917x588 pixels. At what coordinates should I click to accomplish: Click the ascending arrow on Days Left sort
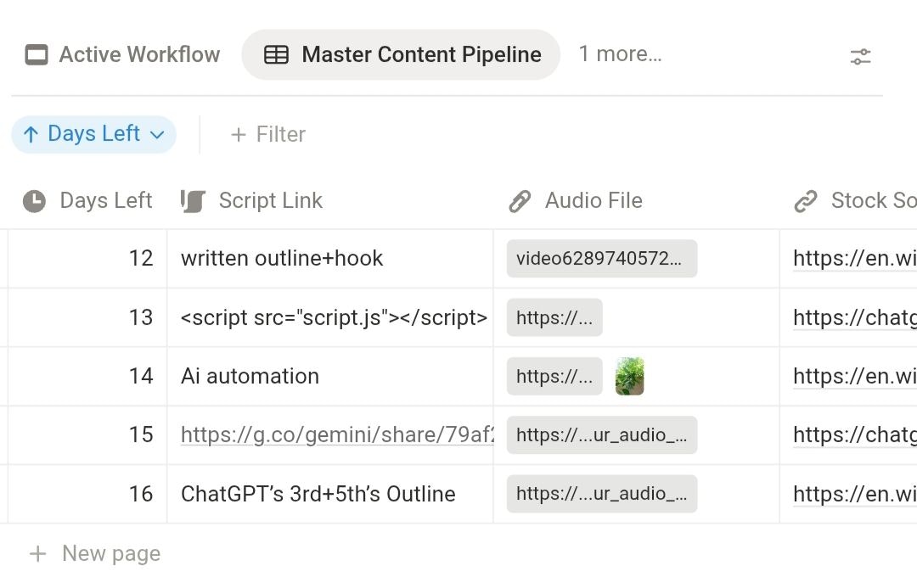32,134
